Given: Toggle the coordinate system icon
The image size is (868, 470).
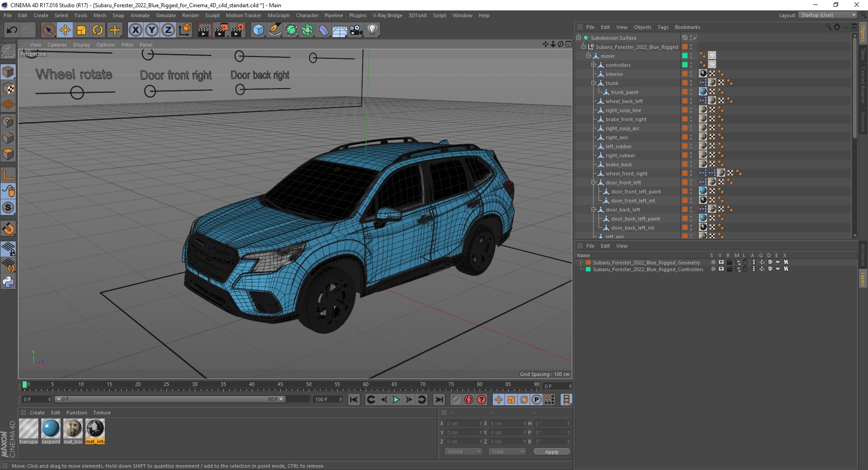Looking at the screenshot, I should 184,30.
